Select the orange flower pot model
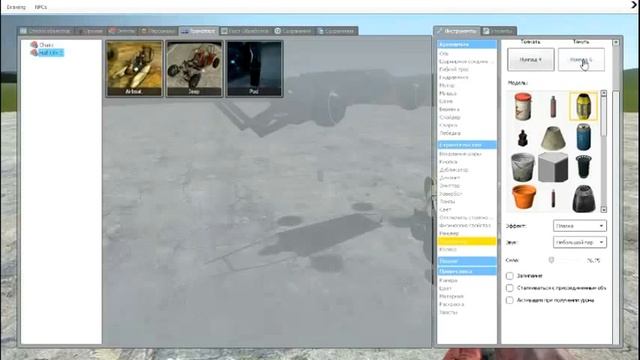The image size is (640, 360). tap(524, 197)
